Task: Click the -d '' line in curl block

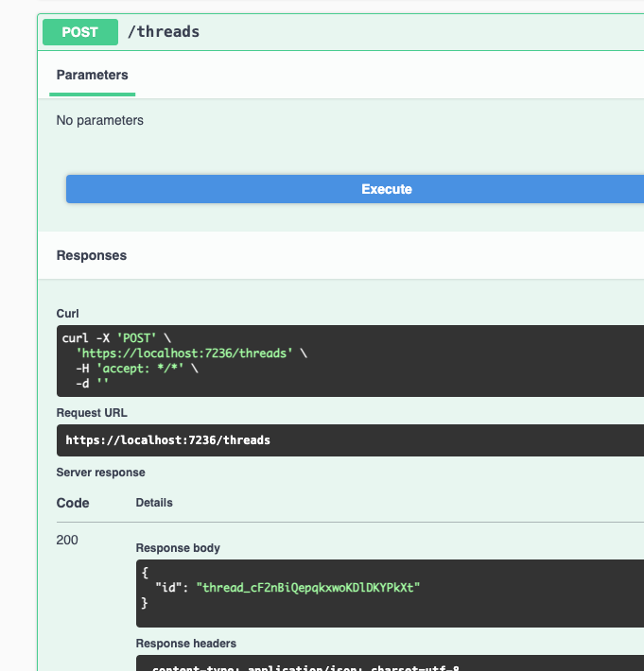Action: 92,383
